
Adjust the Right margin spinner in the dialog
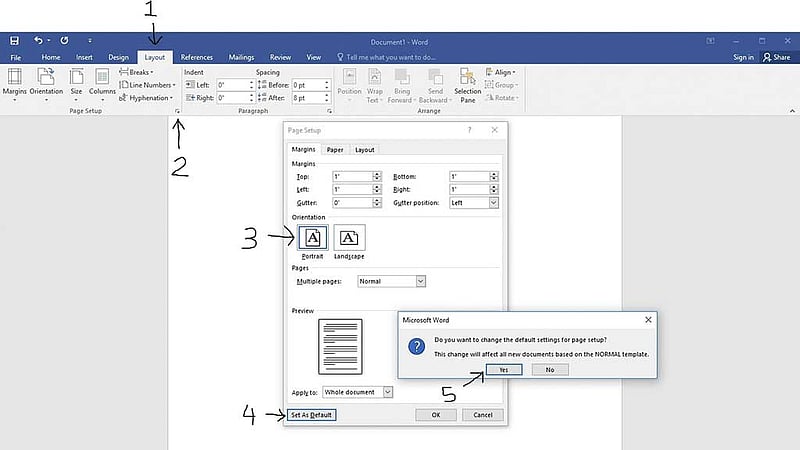(x=493, y=189)
